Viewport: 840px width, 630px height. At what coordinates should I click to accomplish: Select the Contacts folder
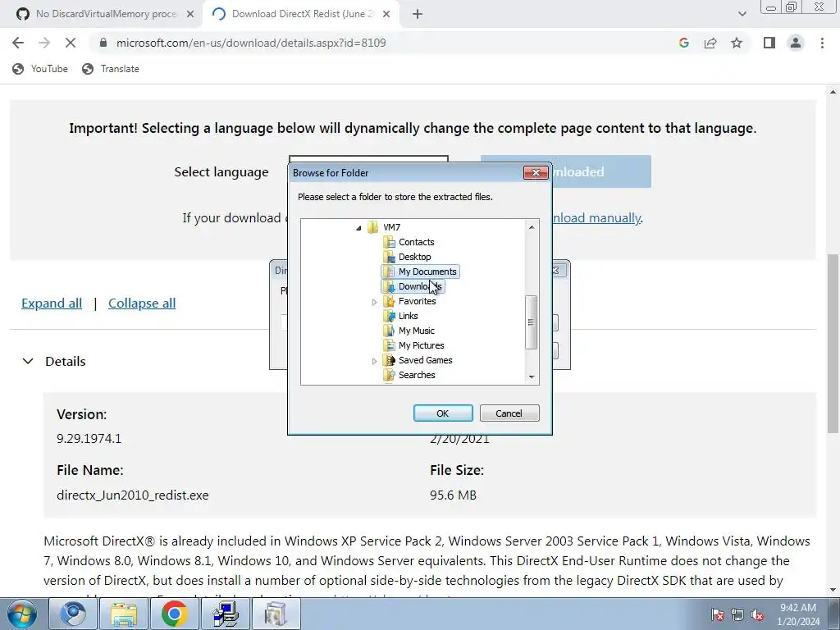pos(416,242)
